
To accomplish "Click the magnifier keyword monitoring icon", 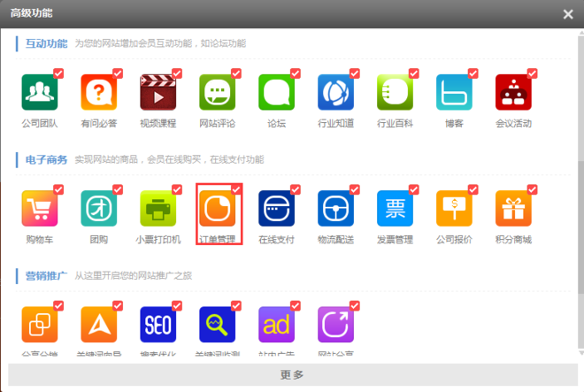I will 217,325.
